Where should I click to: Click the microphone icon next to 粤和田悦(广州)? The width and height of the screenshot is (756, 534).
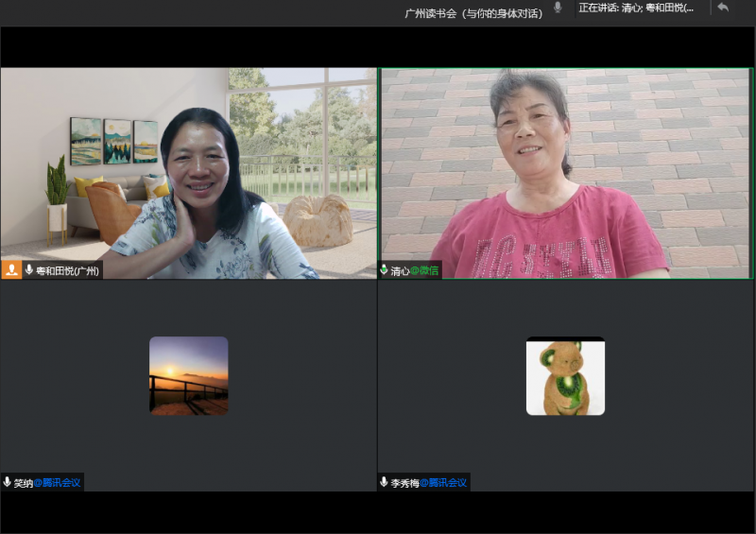pyautogui.click(x=29, y=270)
